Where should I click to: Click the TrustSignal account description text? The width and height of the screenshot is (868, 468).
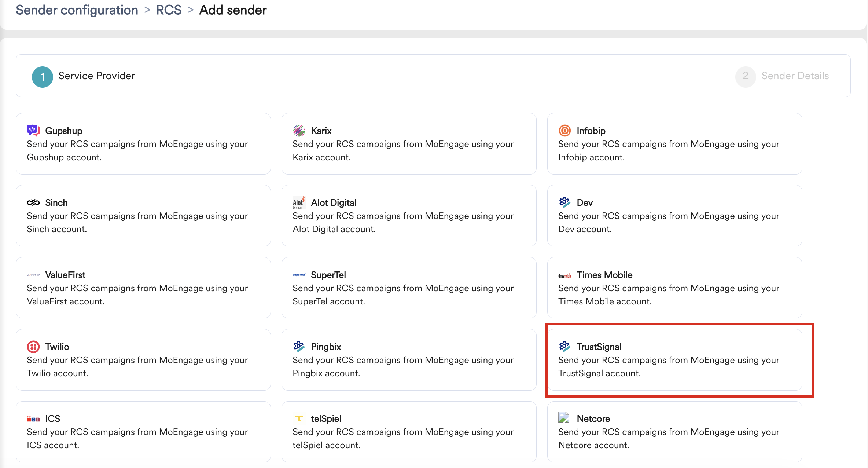669,367
